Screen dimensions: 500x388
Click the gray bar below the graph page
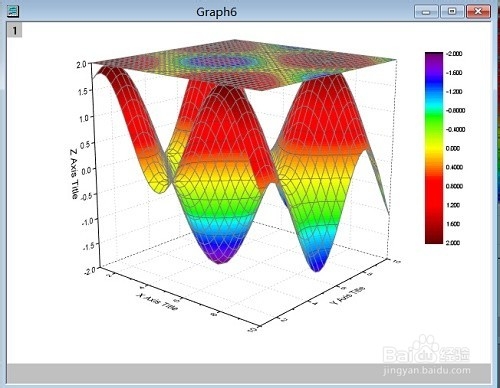[249, 373]
